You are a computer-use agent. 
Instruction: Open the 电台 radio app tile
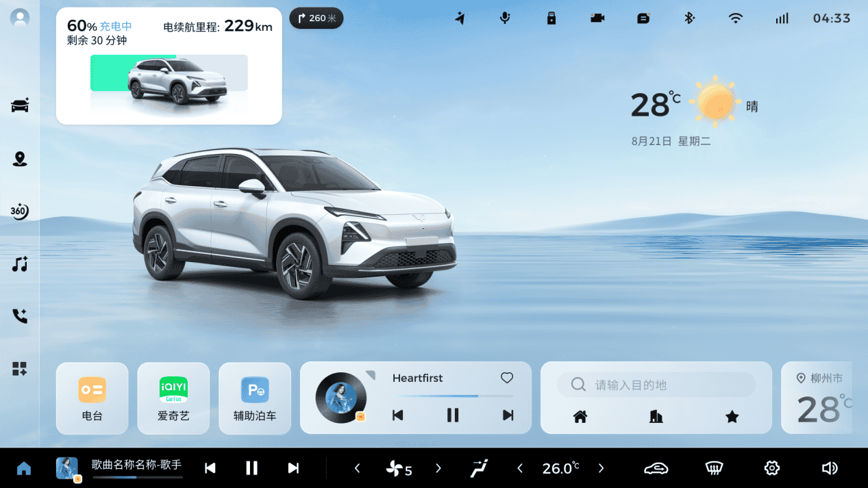click(x=92, y=398)
